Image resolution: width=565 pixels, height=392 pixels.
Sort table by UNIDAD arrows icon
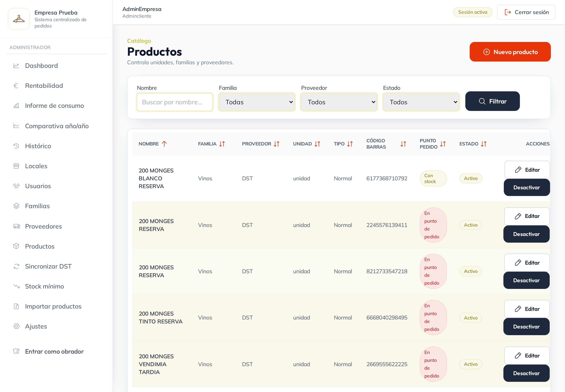[x=317, y=144]
